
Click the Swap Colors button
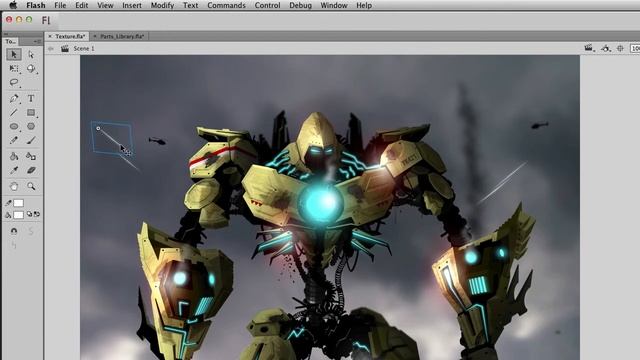pos(37,214)
